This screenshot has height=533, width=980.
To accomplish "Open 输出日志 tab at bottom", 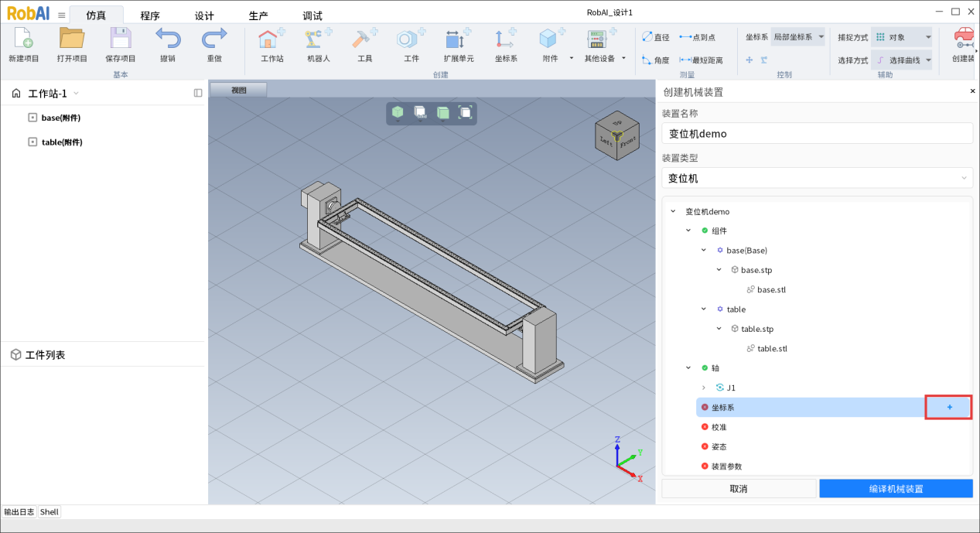I will click(19, 511).
